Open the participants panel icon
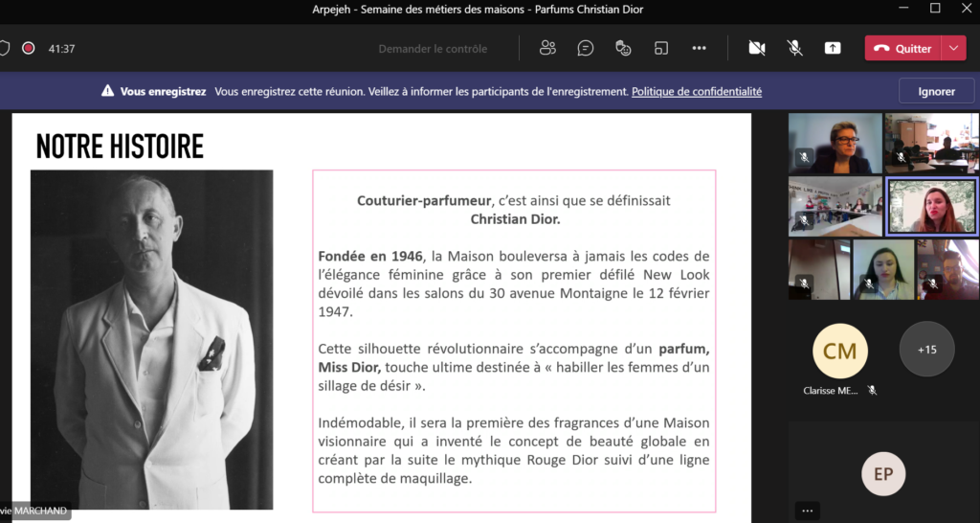Viewport: 980px width, 523px height. click(x=547, y=48)
